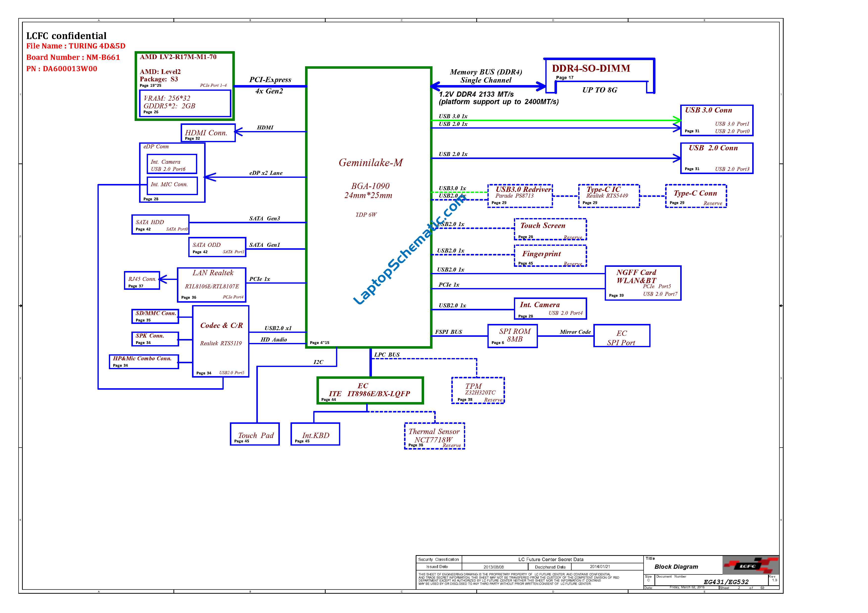This screenshot has height=613, width=868.
Task: Select the PN : DA600013W00 text
Action: click(x=62, y=69)
